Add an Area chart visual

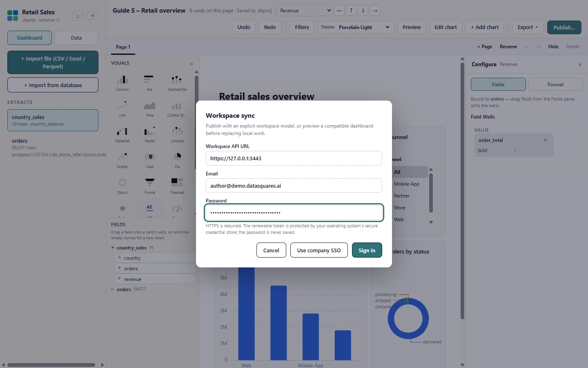(150, 108)
